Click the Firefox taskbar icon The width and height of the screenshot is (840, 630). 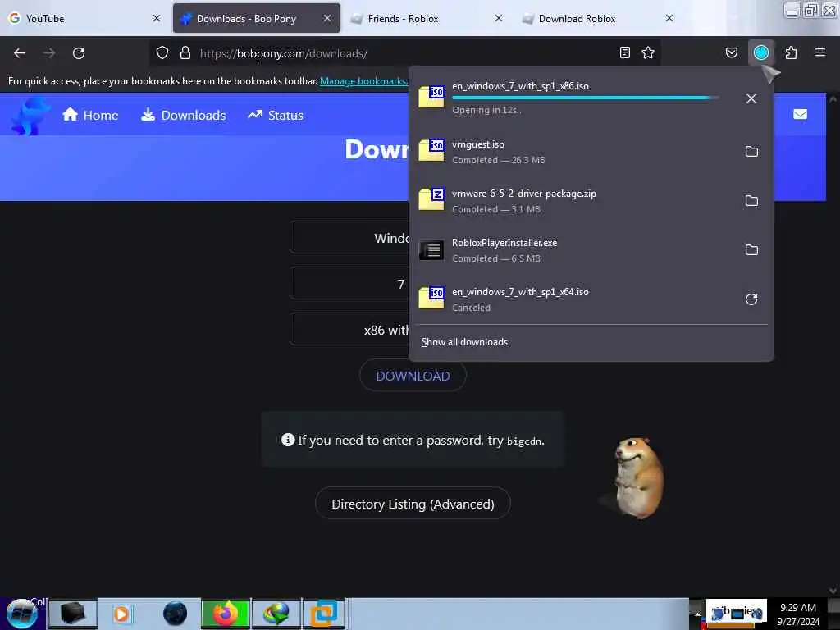pyautogui.click(x=226, y=614)
